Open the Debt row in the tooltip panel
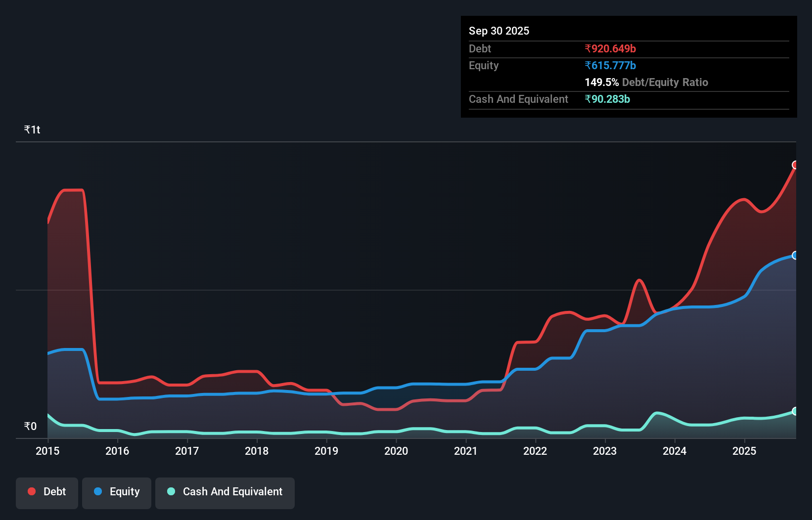The height and width of the screenshot is (520, 812). (480, 49)
